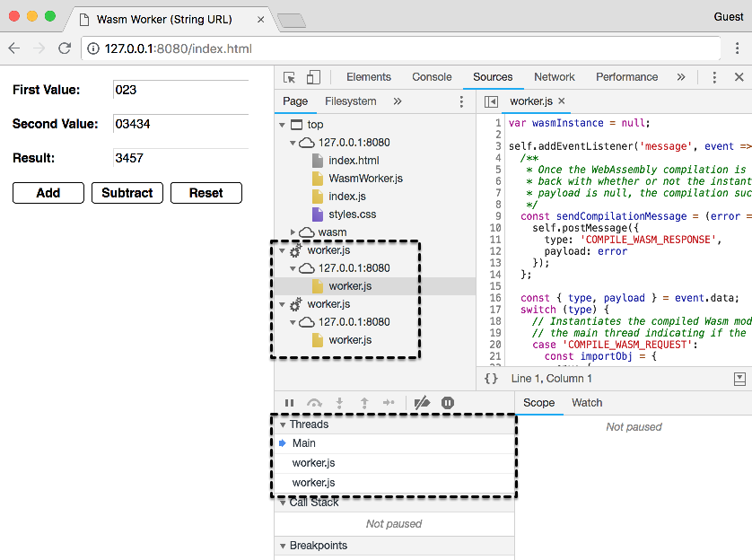752x560 pixels.
Task: Toggle the device toolbar icon
Action: point(313,77)
